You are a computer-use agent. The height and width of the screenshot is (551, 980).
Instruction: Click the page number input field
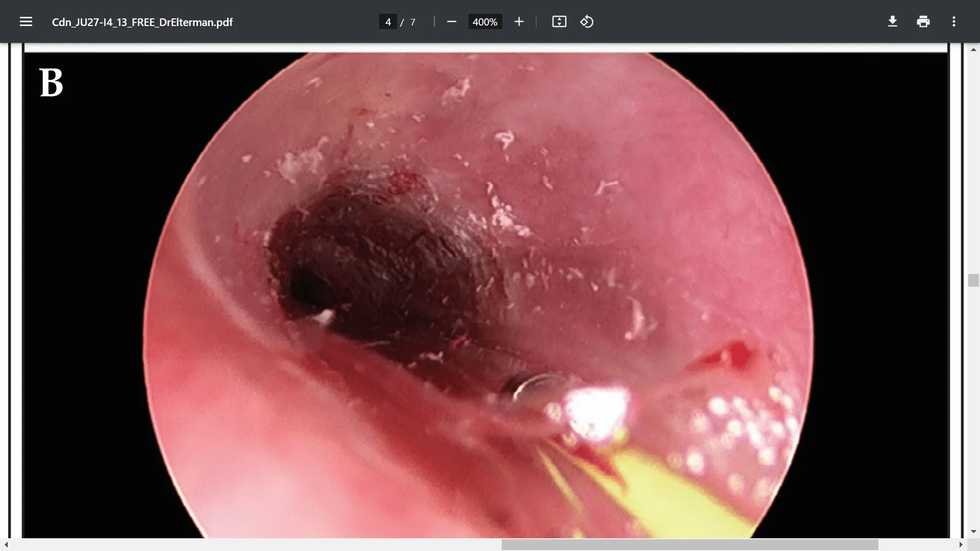[388, 22]
